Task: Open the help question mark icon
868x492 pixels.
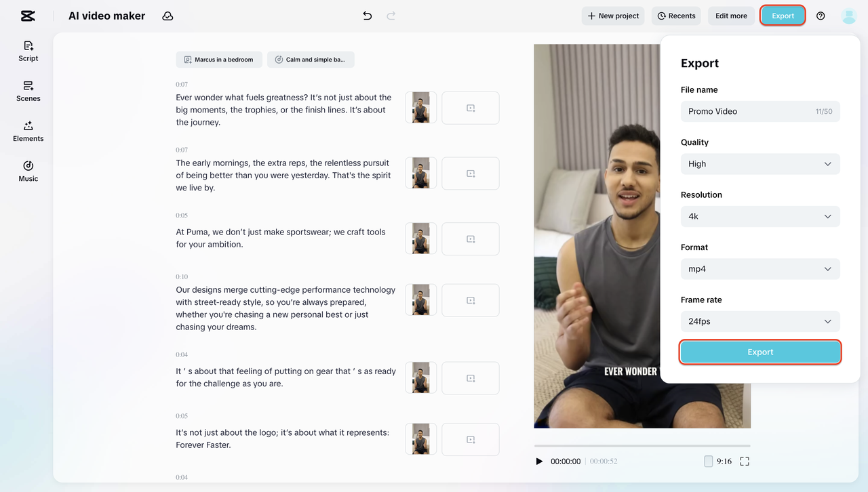Action: pos(821,16)
